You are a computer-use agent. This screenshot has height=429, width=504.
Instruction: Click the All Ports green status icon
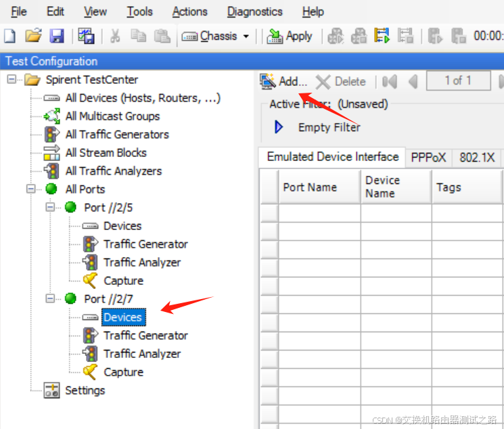tap(51, 189)
